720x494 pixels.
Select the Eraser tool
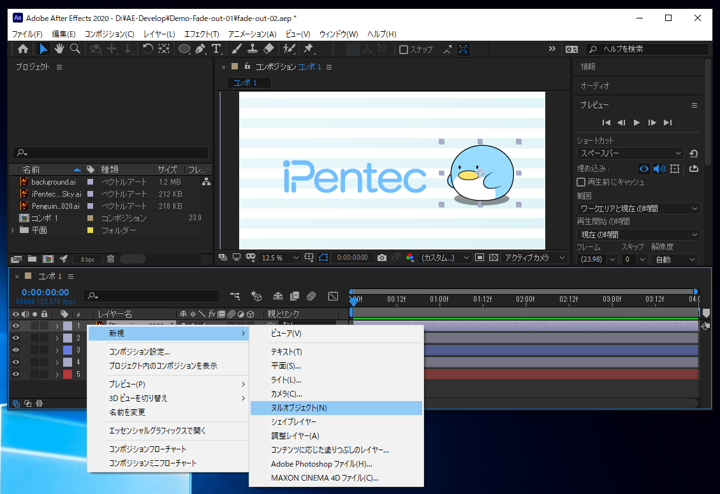pyautogui.click(x=269, y=49)
